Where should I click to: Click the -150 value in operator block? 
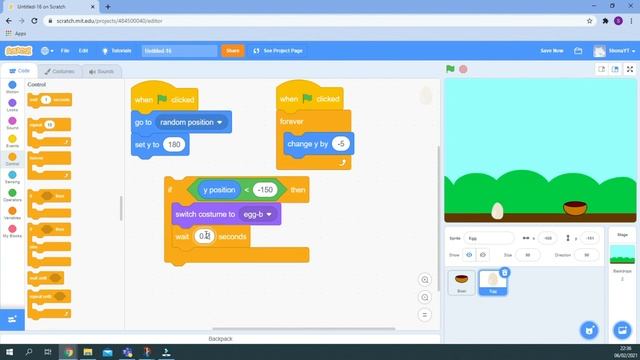pos(265,190)
